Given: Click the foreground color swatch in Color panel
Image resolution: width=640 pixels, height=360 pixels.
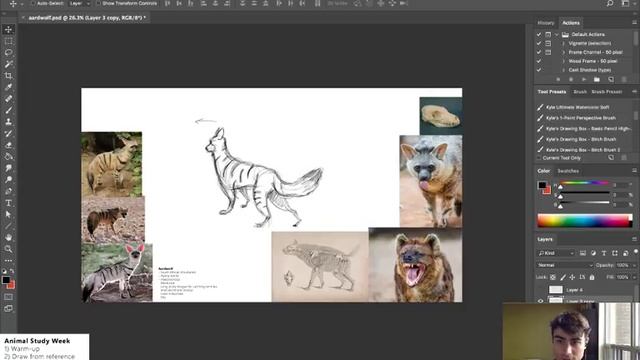Looking at the screenshot, I should click(542, 185).
